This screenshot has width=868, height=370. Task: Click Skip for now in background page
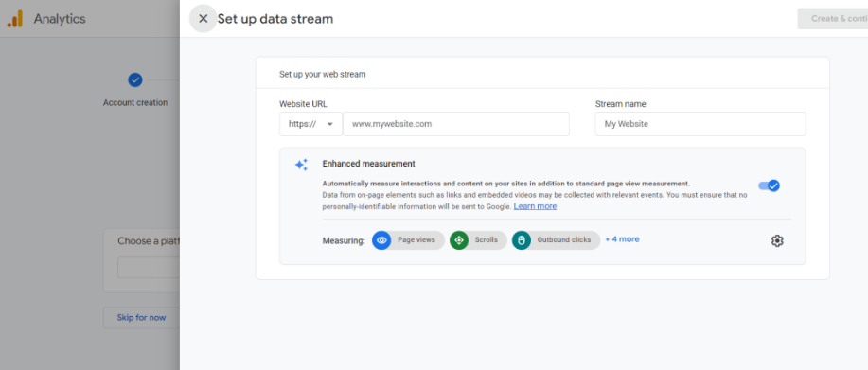(x=141, y=317)
